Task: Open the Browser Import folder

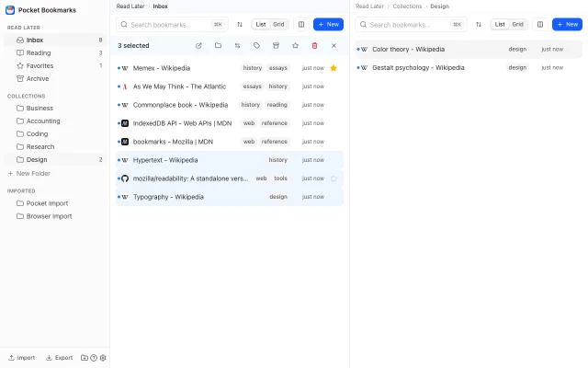Action: 55,216
